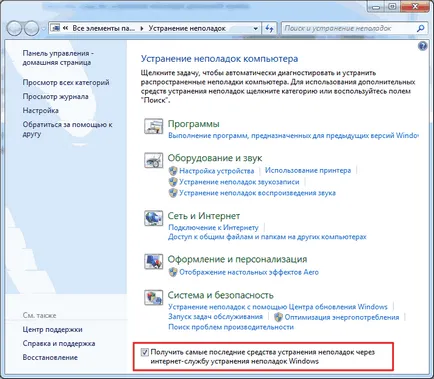Expand the address bar history dropdown arrow
434x379 pixels.
point(255,29)
